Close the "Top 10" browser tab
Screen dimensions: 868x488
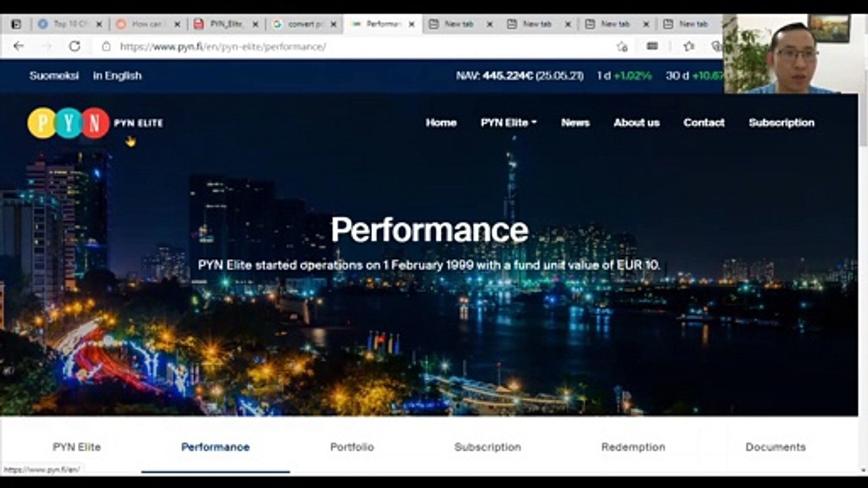[98, 24]
